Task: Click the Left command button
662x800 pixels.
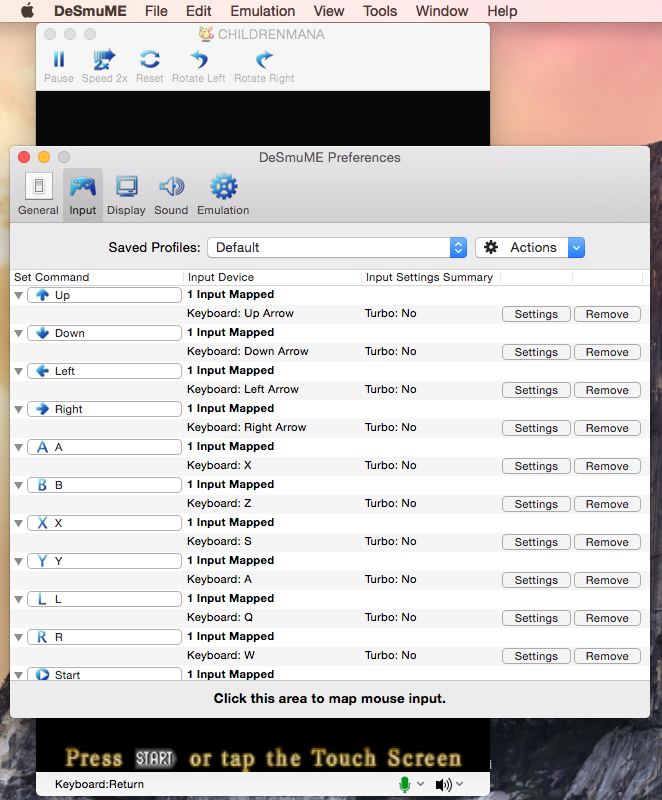Action: tap(104, 371)
